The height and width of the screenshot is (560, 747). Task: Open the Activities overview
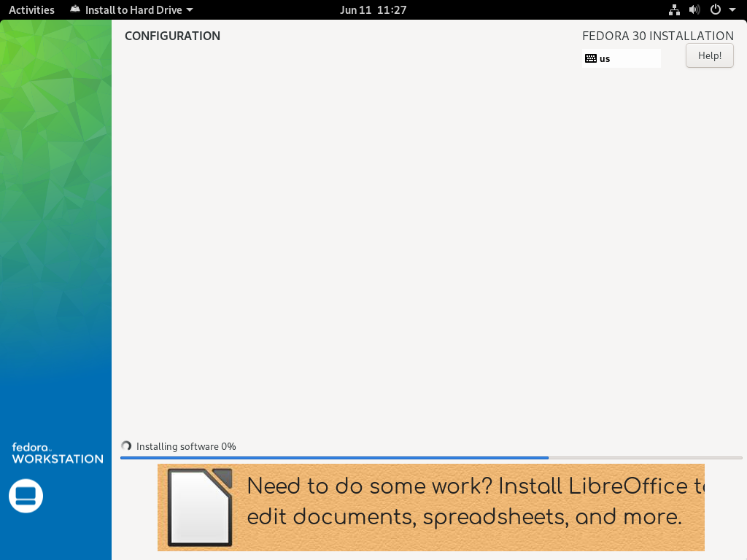pyautogui.click(x=31, y=9)
